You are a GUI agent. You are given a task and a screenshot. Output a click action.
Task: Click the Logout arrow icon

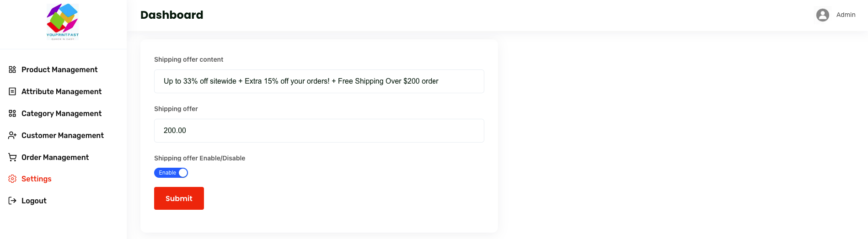tap(12, 201)
